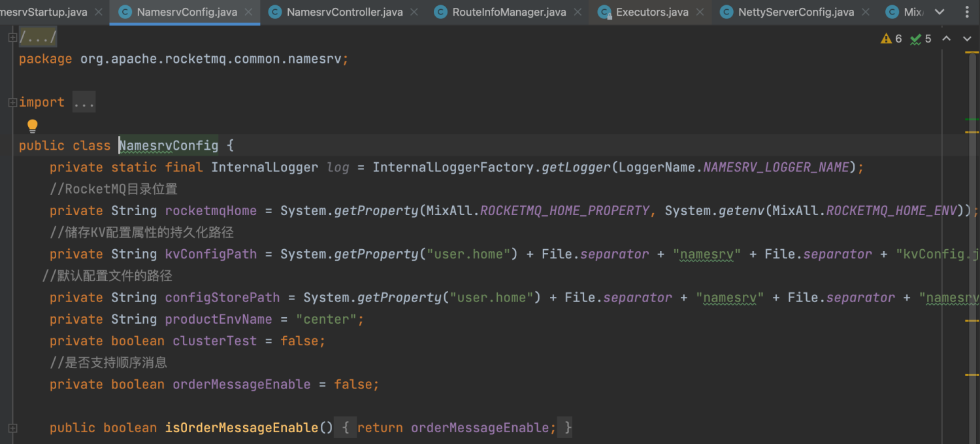
Task: Click the class icon on the MixAll tab
Action: pyautogui.click(x=892, y=12)
